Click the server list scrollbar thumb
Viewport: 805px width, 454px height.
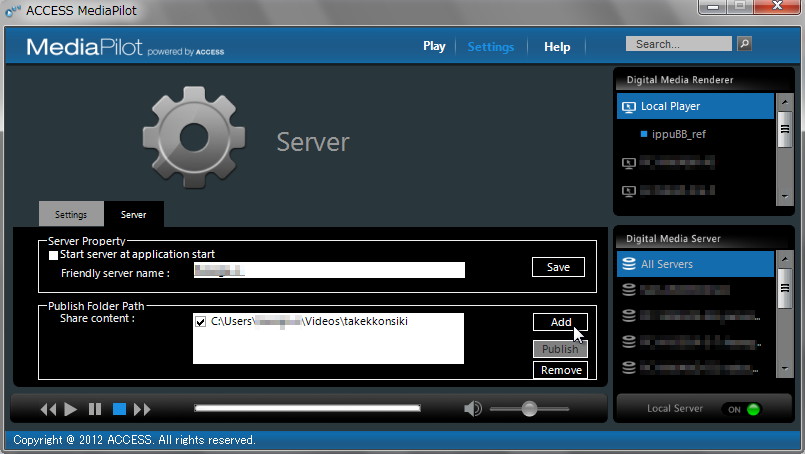(785, 289)
